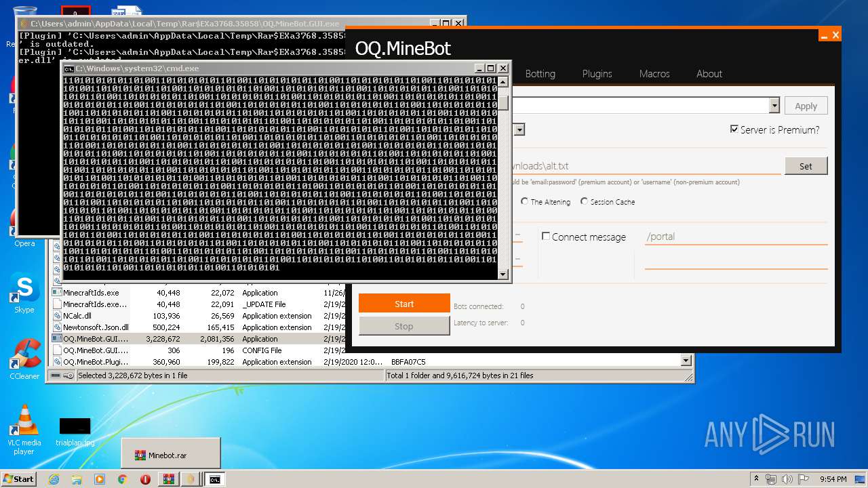Viewport: 868px width, 488px height.
Task: Switch to OQ.MineBot taskbar button
Action: [191, 479]
